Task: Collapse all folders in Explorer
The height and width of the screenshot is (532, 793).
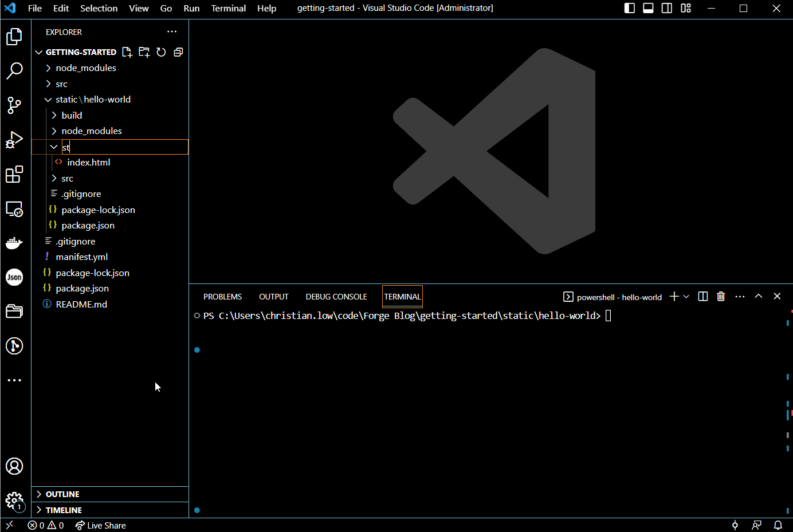Action: click(x=178, y=52)
